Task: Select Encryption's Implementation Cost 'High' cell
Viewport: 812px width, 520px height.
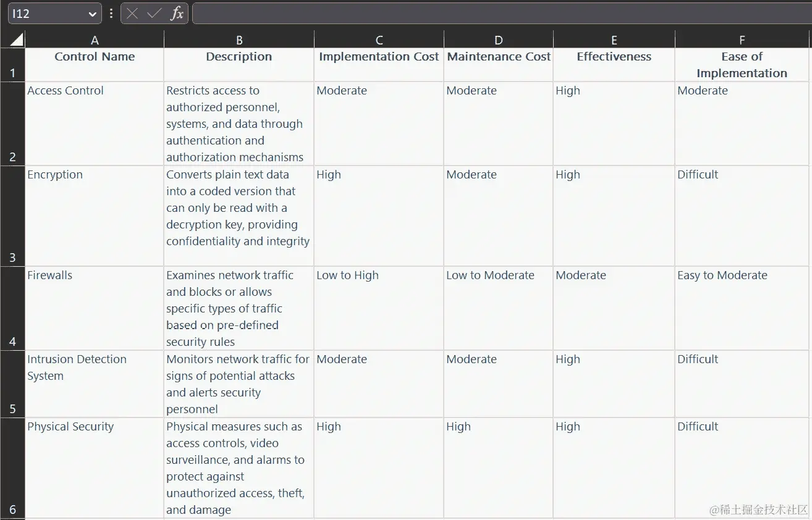Action: 379,216
